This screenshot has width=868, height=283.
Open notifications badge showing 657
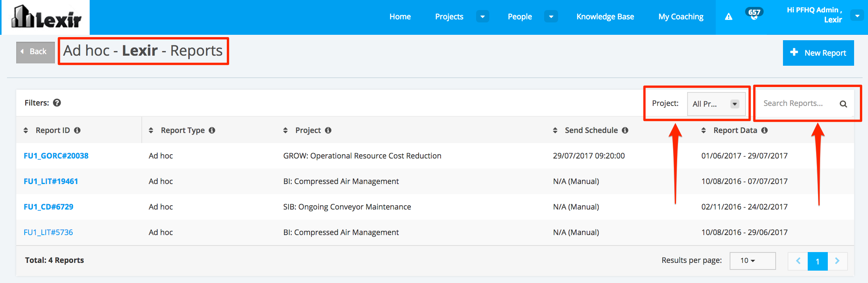pos(754,14)
